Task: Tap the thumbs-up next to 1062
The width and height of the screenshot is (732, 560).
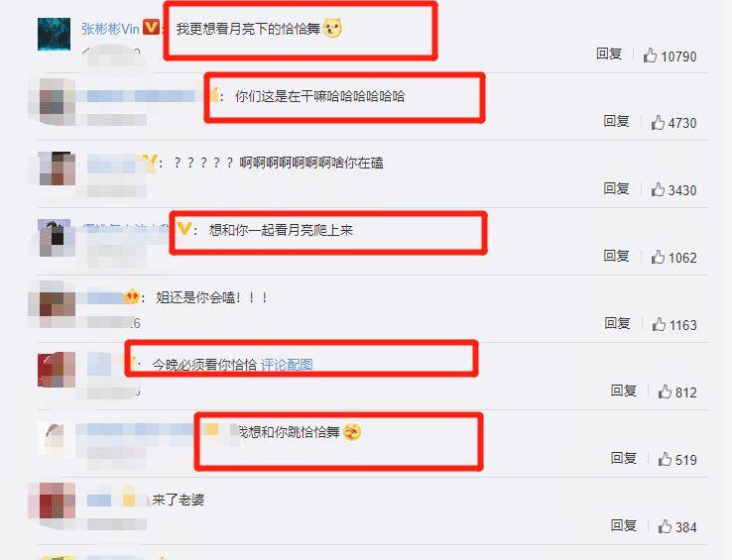Action: [x=658, y=257]
